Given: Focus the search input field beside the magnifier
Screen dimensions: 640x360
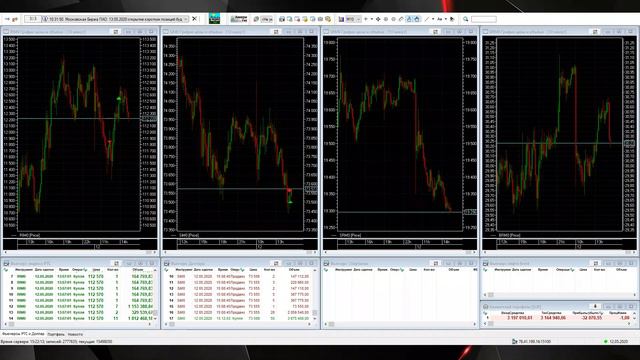Looking at the screenshot, I should 484,19.
